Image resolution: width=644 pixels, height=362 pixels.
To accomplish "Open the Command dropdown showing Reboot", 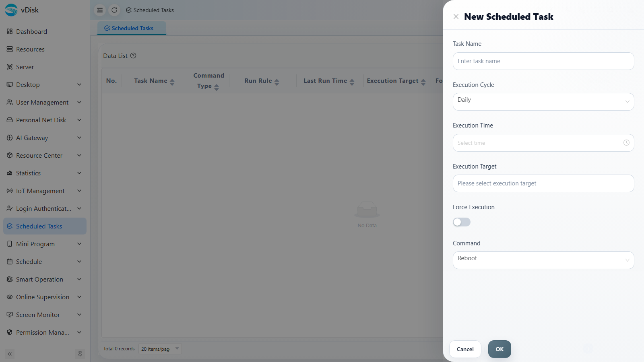I will click(x=543, y=260).
